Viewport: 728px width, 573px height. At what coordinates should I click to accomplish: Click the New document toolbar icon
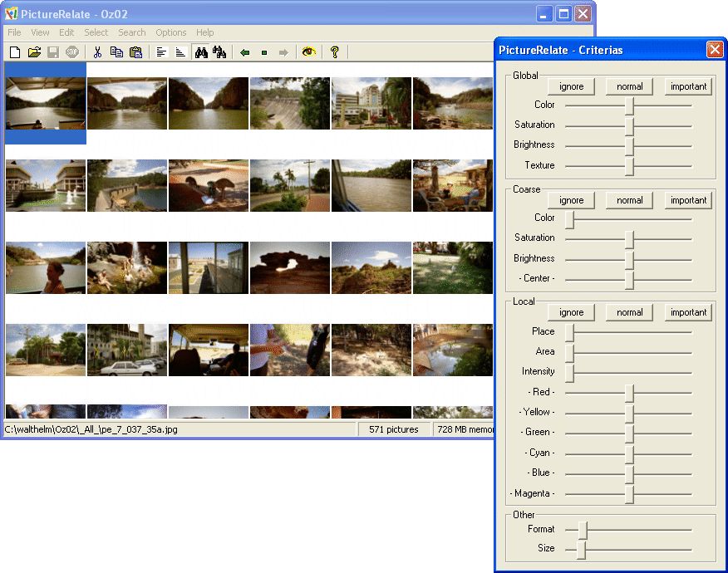tap(14, 51)
